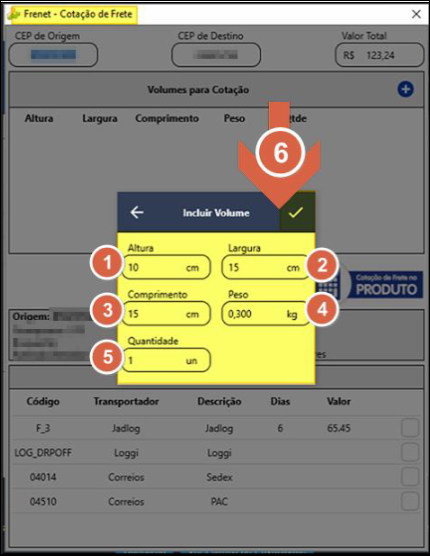Check the Correios Sedex row checkbox
The width and height of the screenshot is (430, 556).
[x=410, y=477]
